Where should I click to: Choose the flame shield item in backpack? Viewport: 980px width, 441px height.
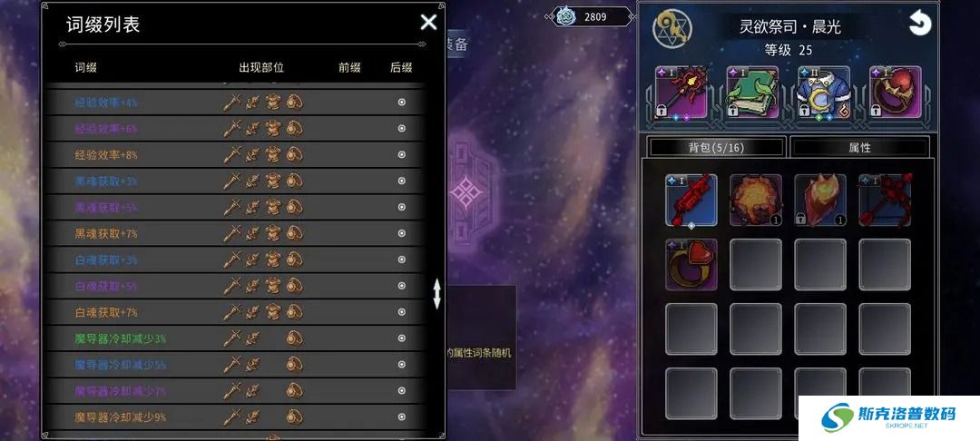coord(820,200)
